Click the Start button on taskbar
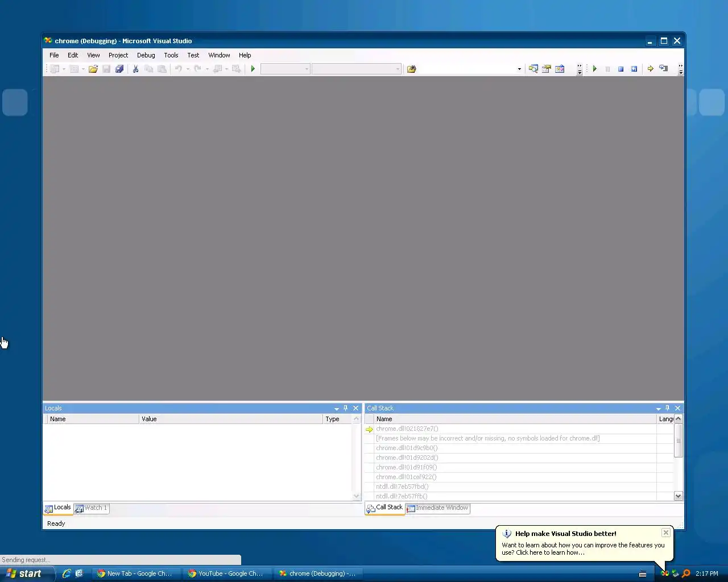Image resolution: width=728 pixels, height=582 pixels. pos(27,573)
